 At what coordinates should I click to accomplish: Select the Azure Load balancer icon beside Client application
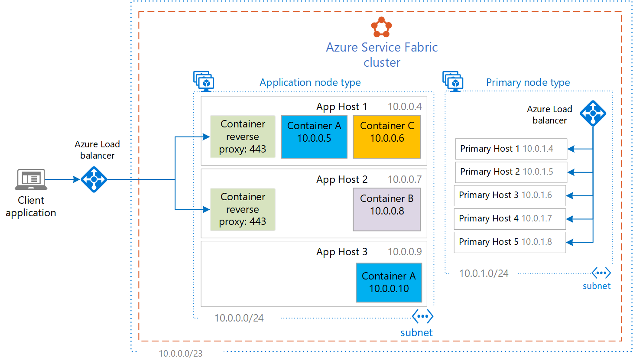[94, 179]
